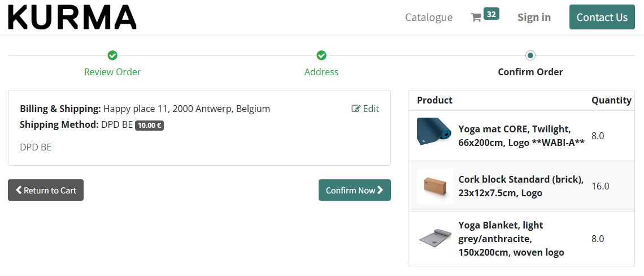The image size is (644, 276).
Task: Open the Catalogue menu
Action: click(429, 18)
